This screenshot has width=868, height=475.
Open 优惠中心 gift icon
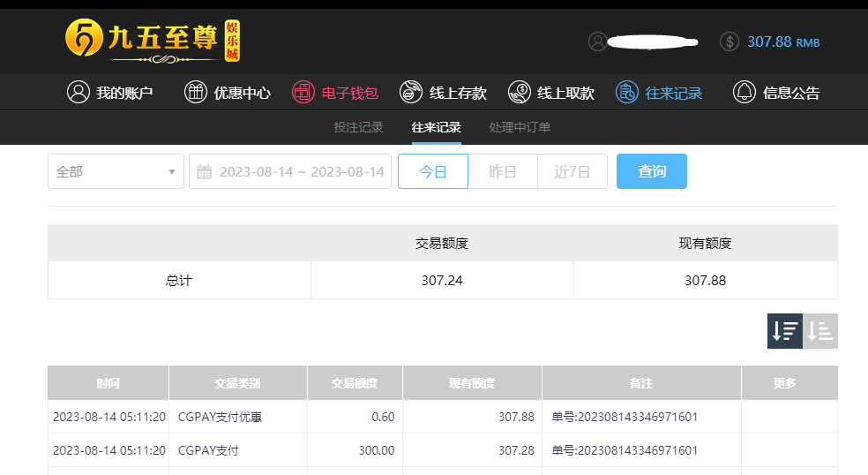coord(196,92)
